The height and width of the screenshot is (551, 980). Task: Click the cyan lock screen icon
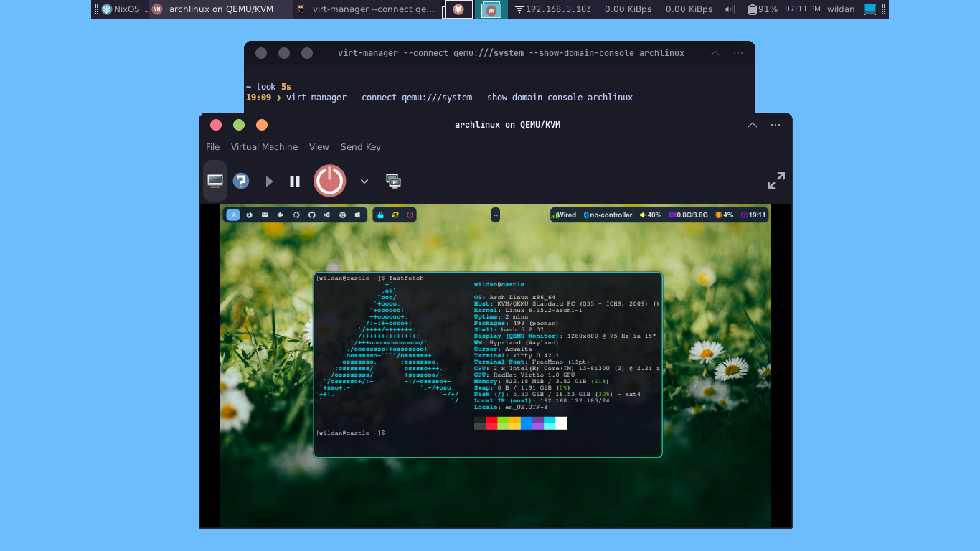tap(380, 215)
